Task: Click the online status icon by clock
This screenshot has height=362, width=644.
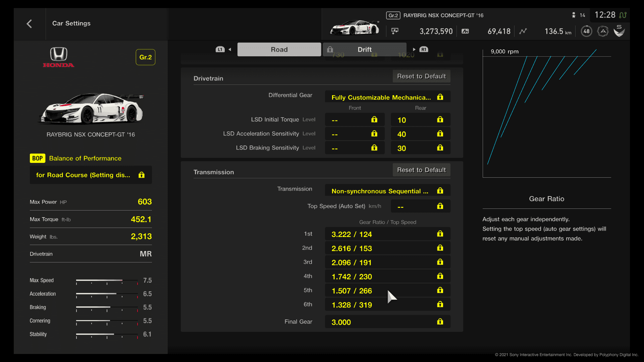Action: click(x=623, y=15)
